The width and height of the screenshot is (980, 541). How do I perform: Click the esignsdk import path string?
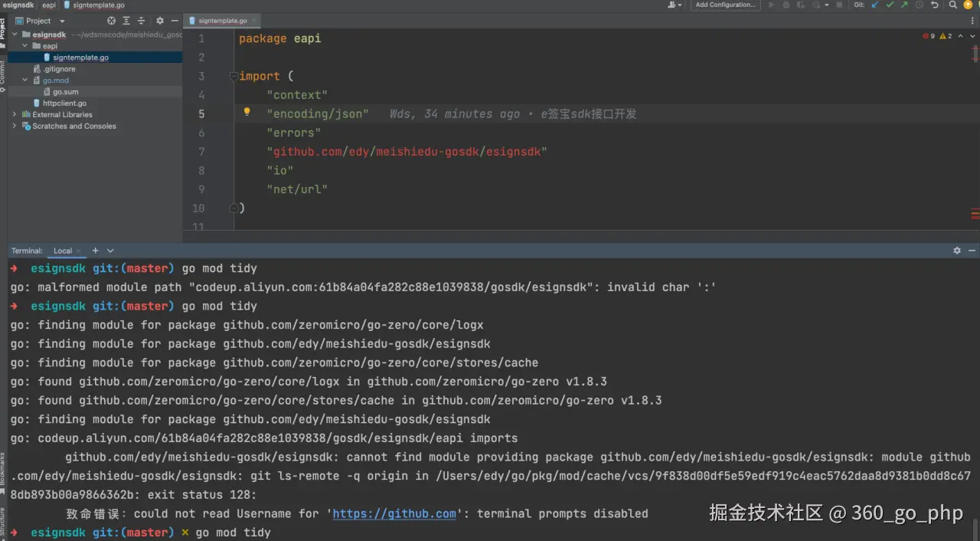tap(407, 151)
